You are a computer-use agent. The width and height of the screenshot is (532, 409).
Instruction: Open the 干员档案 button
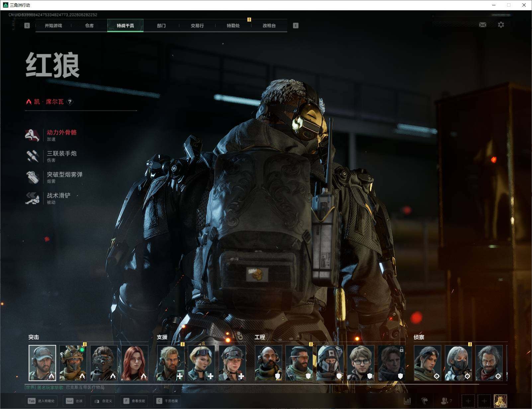[x=167, y=401]
